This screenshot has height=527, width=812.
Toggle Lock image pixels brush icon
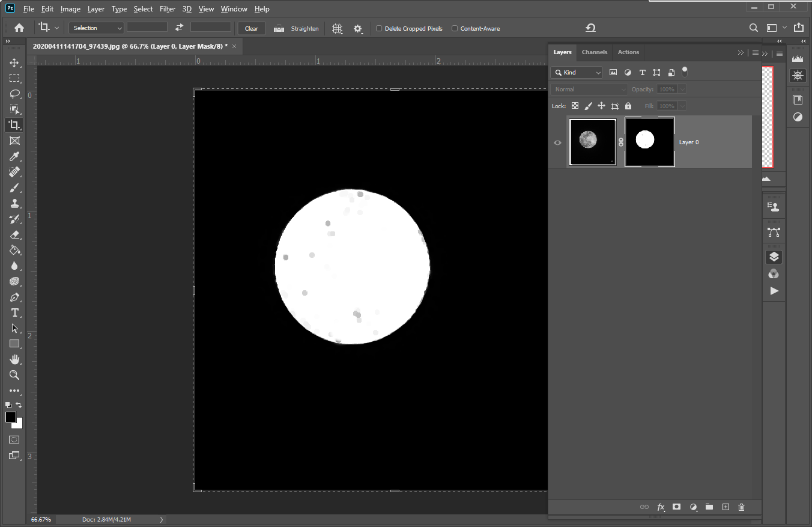pos(588,106)
